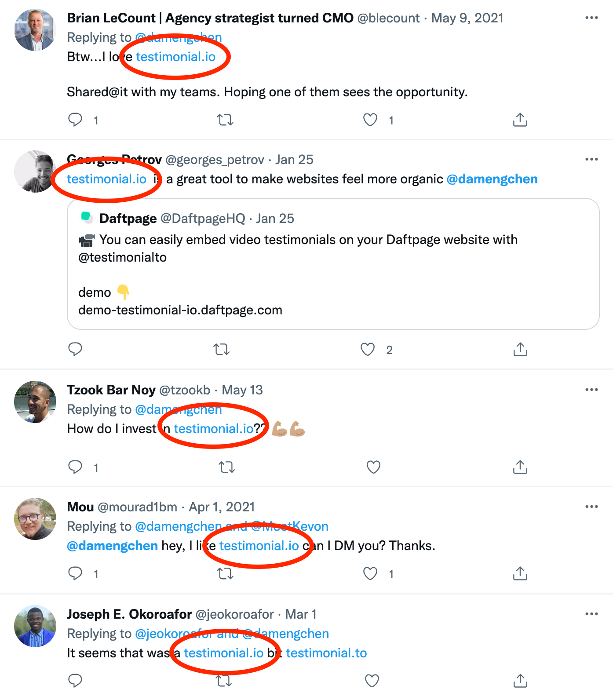This screenshot has height=700, width=613.
Task: Like Joseph E. Okoroafor's tweet
Action: 372,681
